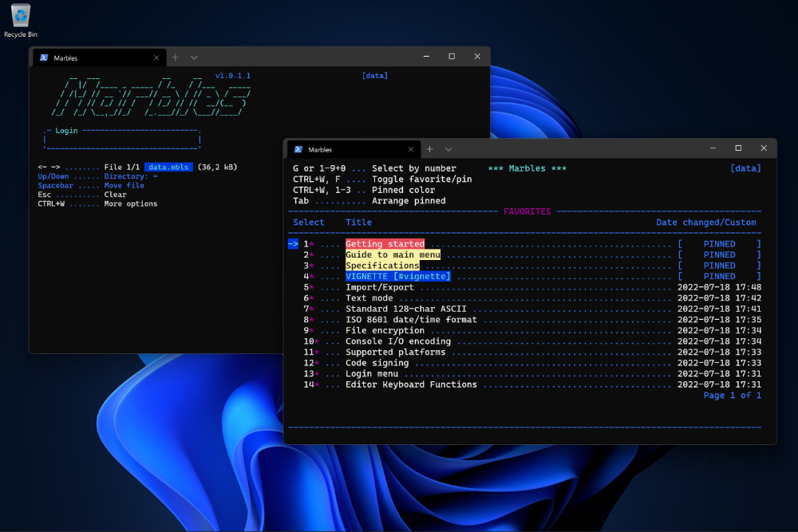The image size is (798, 532).
Task: Select the Text mode entry
Action: click(369, 298)
